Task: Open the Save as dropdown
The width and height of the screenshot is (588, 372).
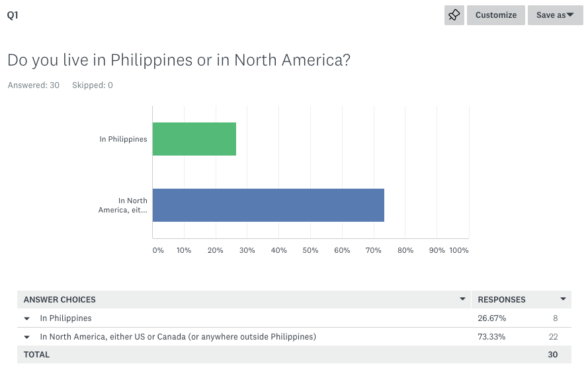Action: pyautogui.click(x=556, y=15)
